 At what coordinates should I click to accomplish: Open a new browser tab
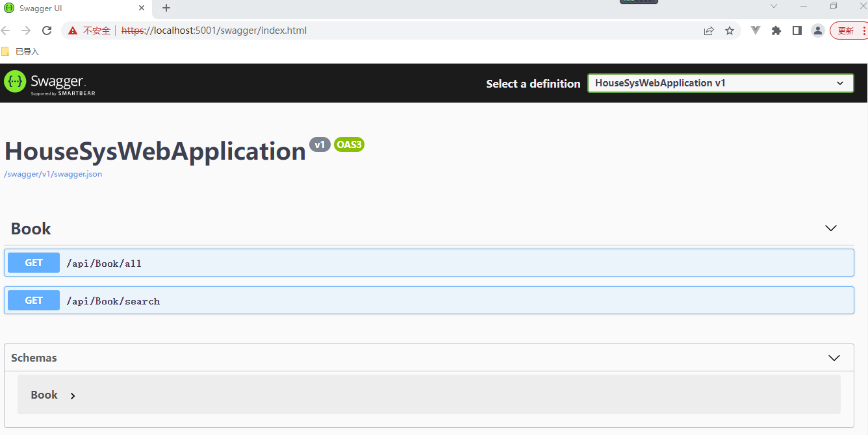[166, 8]
